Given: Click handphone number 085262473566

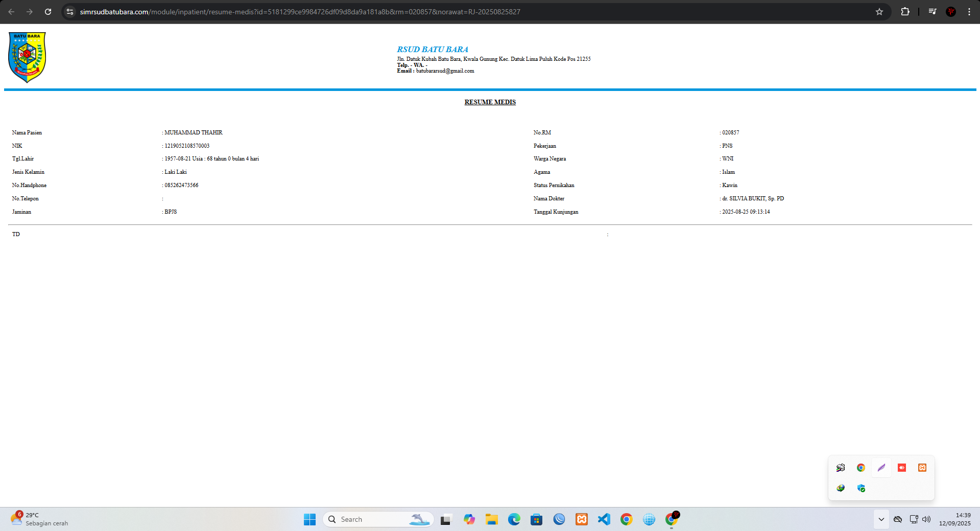Looking at the screenshot, I should 181,186.
